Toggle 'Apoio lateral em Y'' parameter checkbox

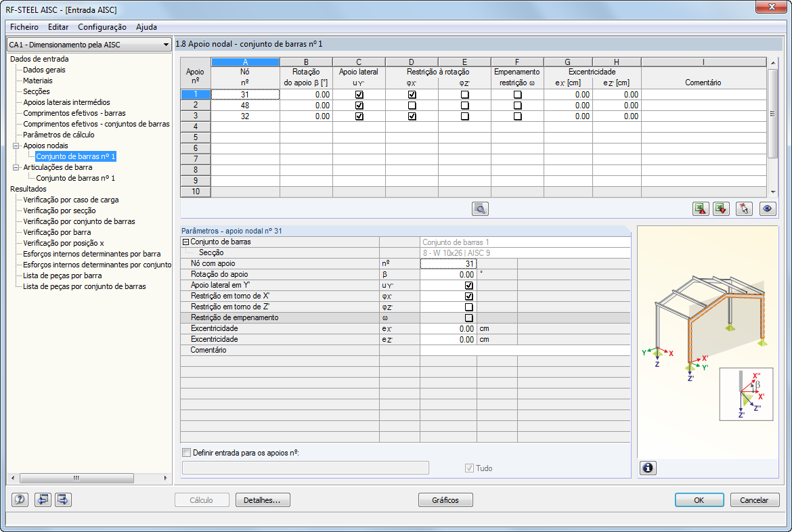coord(468,286)
